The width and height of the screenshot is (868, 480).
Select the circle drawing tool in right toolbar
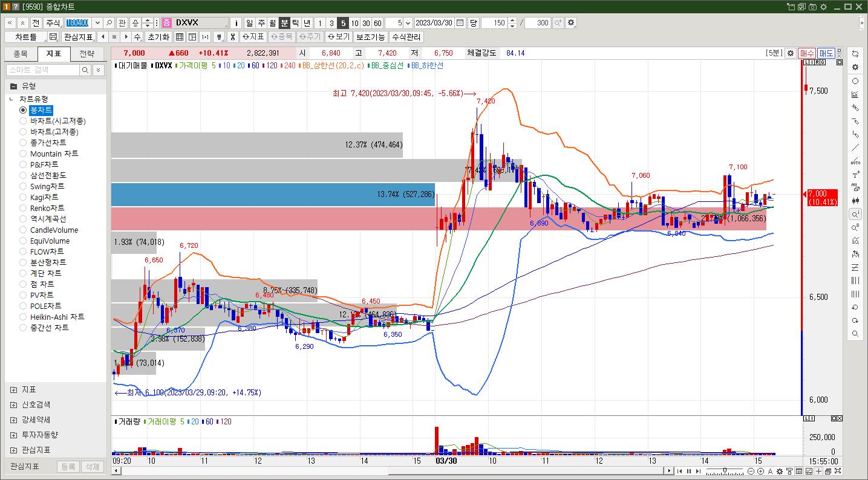tap(855, 81)
